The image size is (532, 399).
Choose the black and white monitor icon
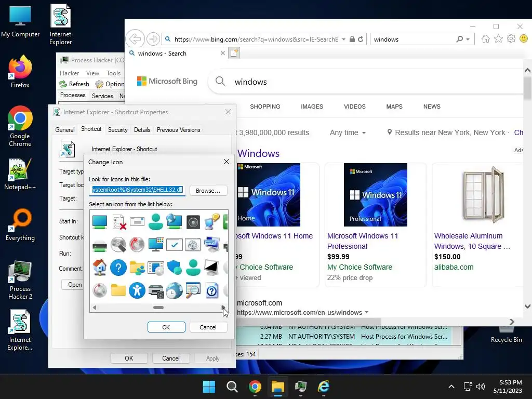(212, 268)
